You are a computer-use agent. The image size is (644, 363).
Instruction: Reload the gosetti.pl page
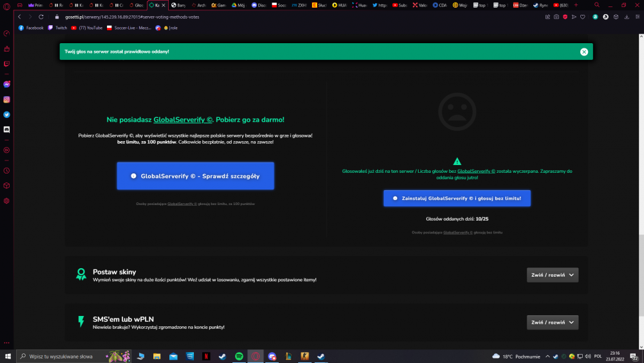click(41, 17)
